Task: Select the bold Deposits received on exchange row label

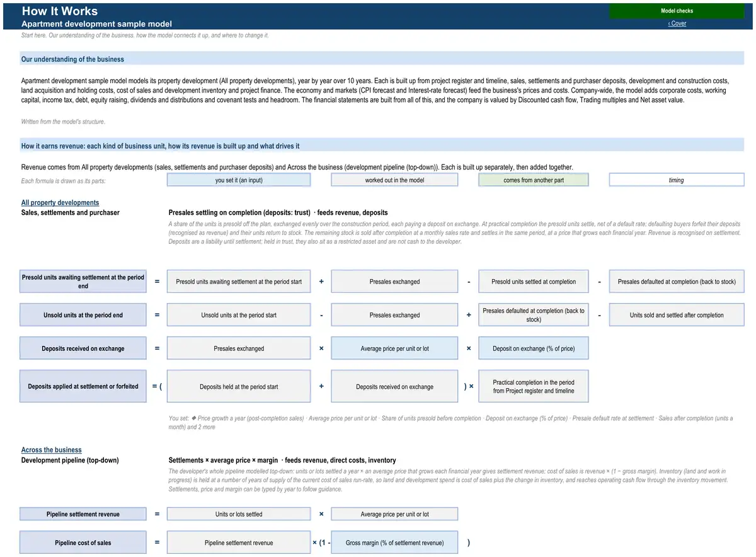Action: pyautogui.click(x=83, y=348)
